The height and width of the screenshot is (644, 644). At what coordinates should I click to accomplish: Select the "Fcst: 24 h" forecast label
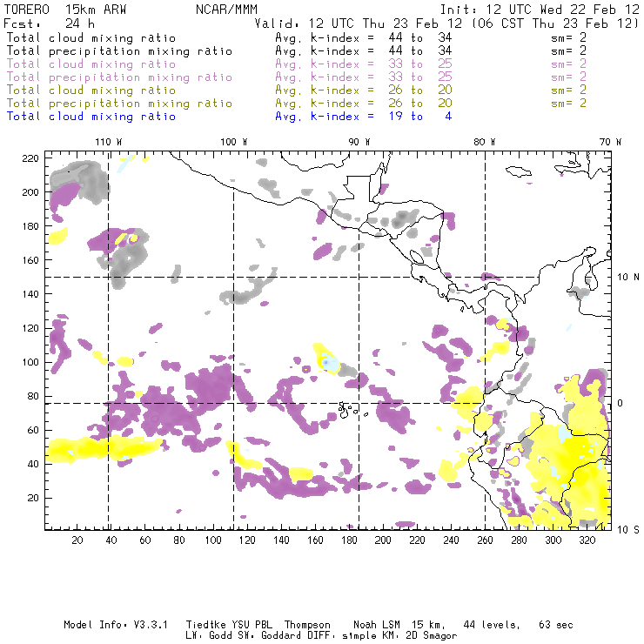pyautogui.click(x=50, y=23)
